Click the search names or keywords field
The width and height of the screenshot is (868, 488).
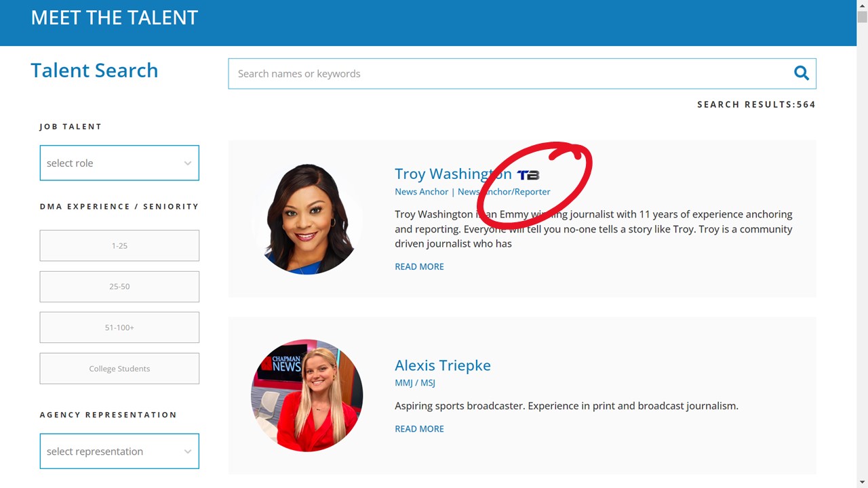click(509, 74)
